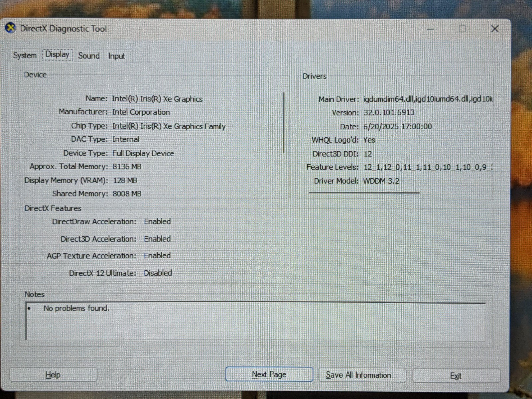Minimize the DirectX Diagnostic Tool window
The width and height of the screenshot is (532, 399).
(430, 29)
